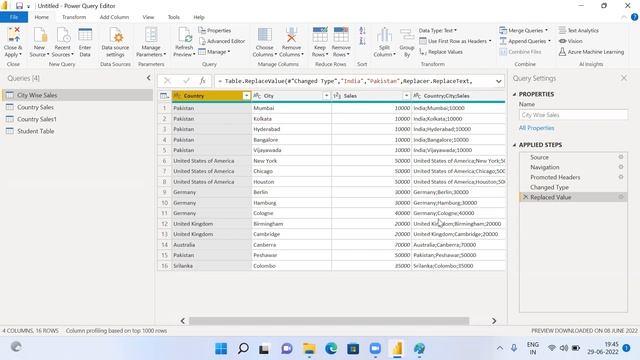Switch to the Add Column tab
This screenshot has width=640, height=360.
pyautogui.click(x=114, y=17)
